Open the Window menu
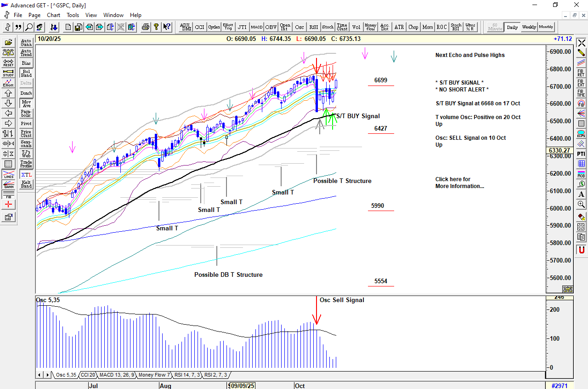 tap(113, 15)
